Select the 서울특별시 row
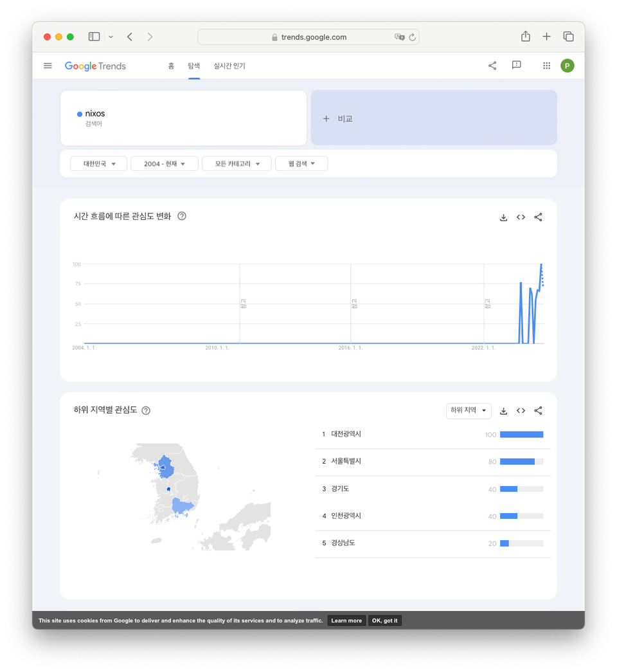The height and width of the screenshot is (672, 617). pyautogui.click(x=433, y=462)
